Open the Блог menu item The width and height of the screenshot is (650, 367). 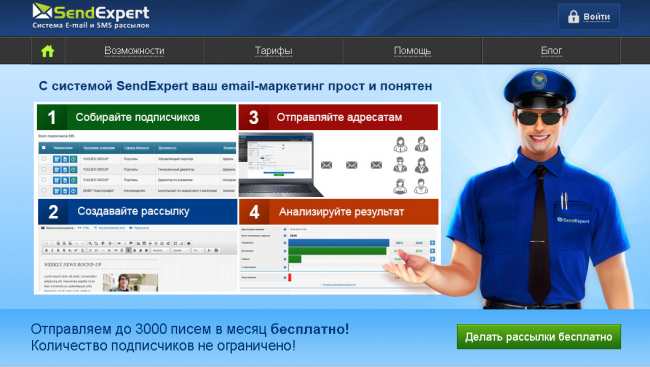point(551,51)
